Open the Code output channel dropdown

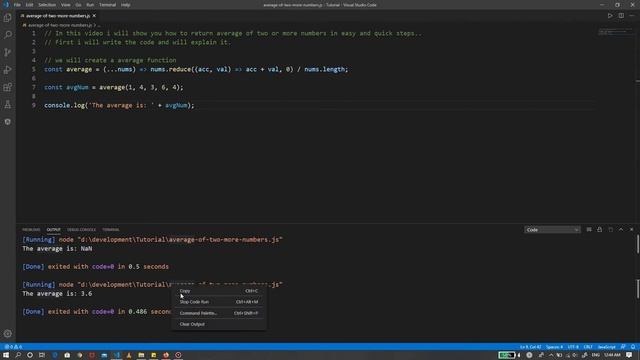pyautogui.click(x=552, y=230)
